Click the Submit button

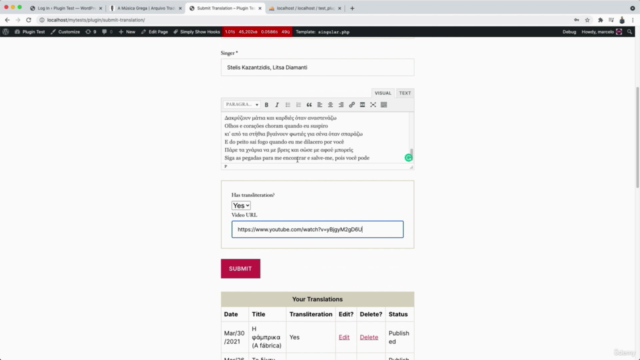240,269
